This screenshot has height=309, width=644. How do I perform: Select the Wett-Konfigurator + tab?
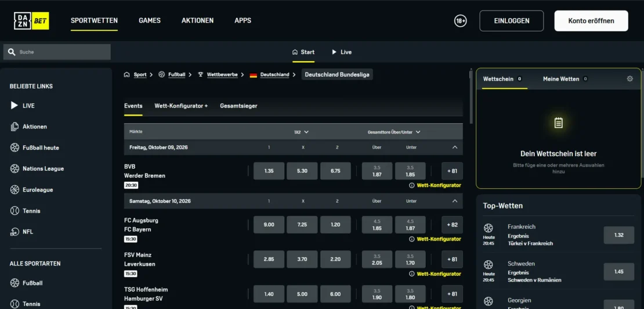click(181, 106)
